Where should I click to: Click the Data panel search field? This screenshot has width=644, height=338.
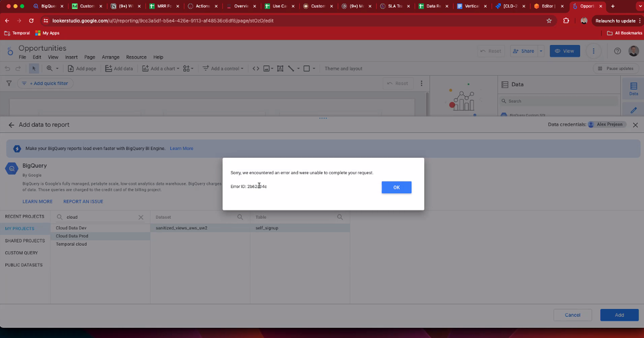560,101
